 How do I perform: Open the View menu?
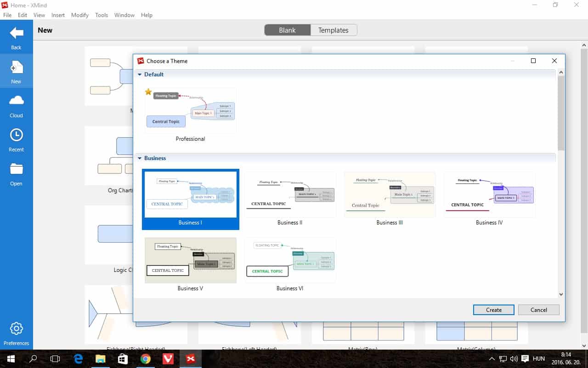40,15
